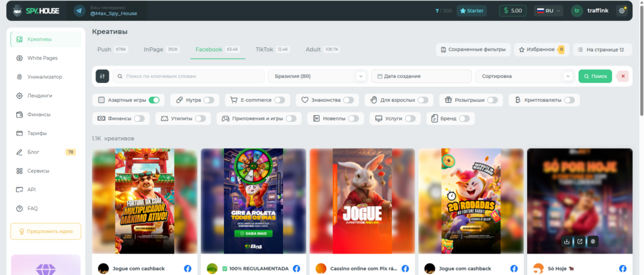644x275 pixels.
Task: Open the filter settings sliders icon
Action: tap(103, 76)
